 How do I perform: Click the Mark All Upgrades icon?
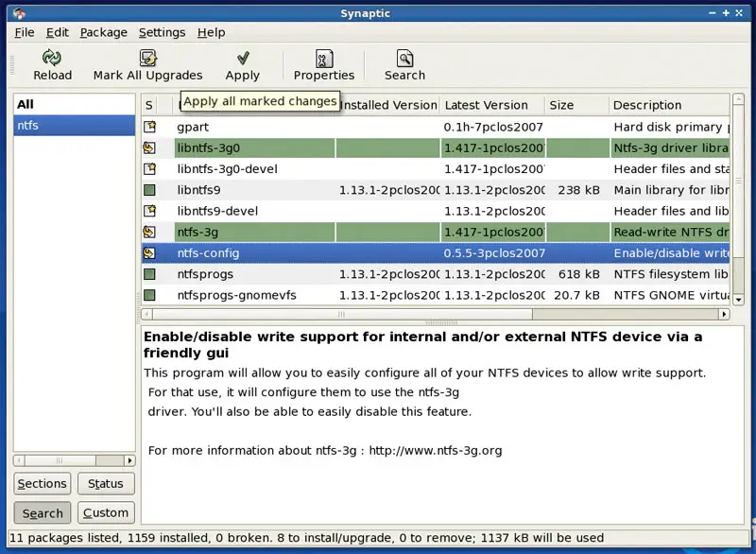[148, 58]
